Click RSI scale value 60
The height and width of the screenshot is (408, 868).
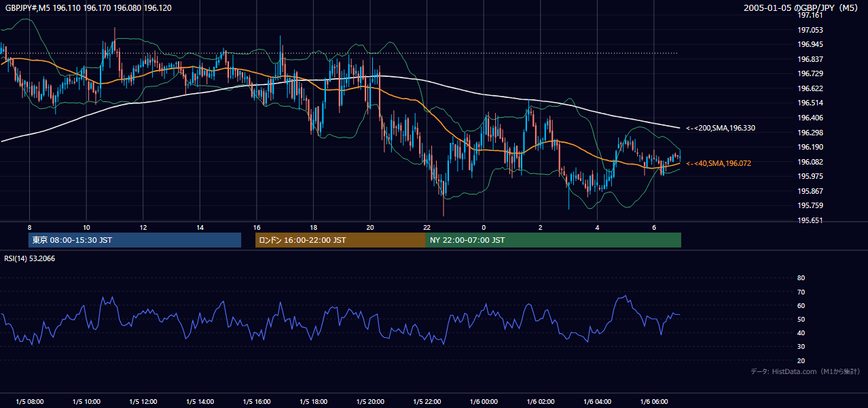pos(801,305)
